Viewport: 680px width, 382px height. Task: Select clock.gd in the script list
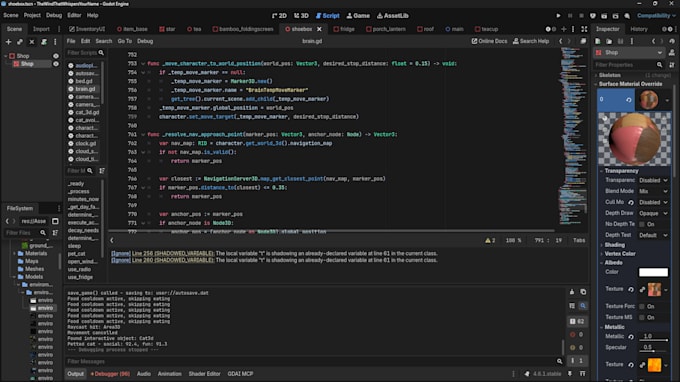pos(83,144)
